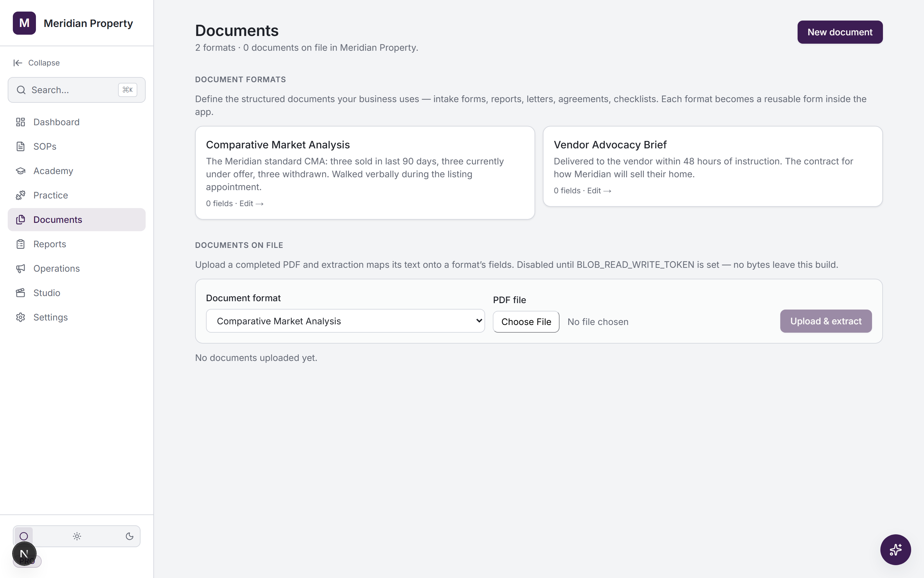Open Comparative Market Analysis format card

coord(365,173)
